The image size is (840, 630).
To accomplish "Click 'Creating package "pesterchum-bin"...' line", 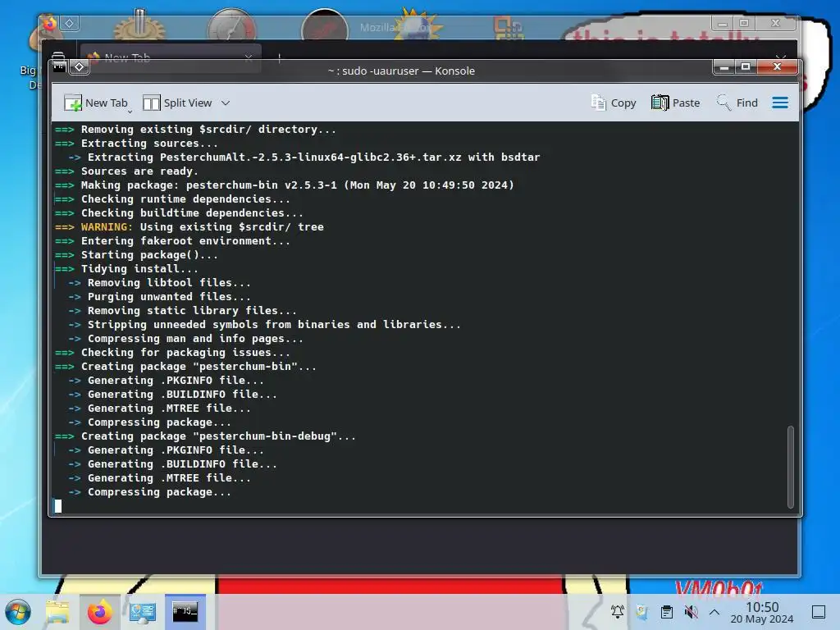I will click(x=185, y=367).
